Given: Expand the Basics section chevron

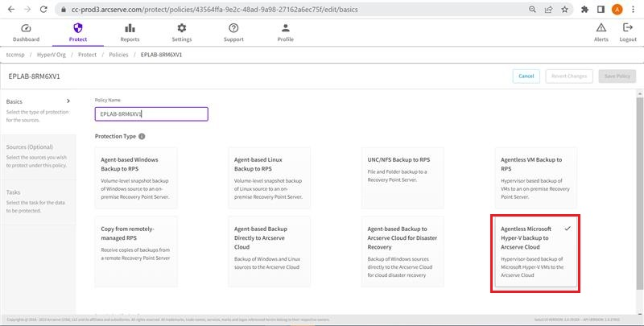Looking at the screenshot, I should [x=68, y=101].
